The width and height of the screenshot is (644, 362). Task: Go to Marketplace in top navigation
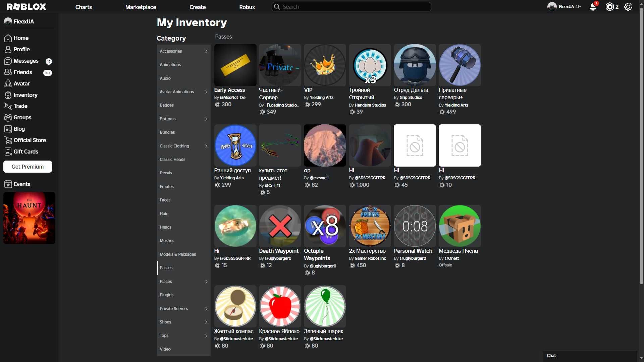click(141, 7)
